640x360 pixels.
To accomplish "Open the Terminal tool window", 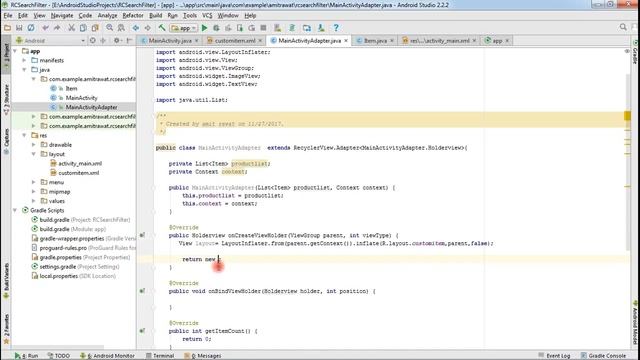I will (x=160, y=356).
